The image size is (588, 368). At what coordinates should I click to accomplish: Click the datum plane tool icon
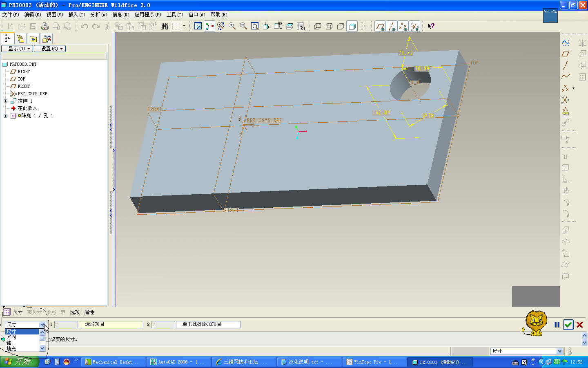(566, 54)
